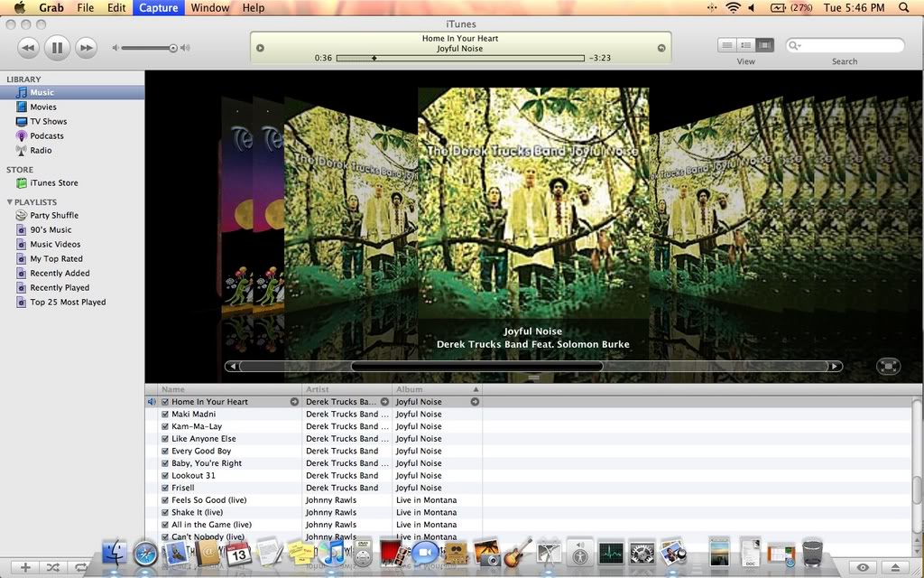Open Podcasts in the library

click(x=47, y=135)
